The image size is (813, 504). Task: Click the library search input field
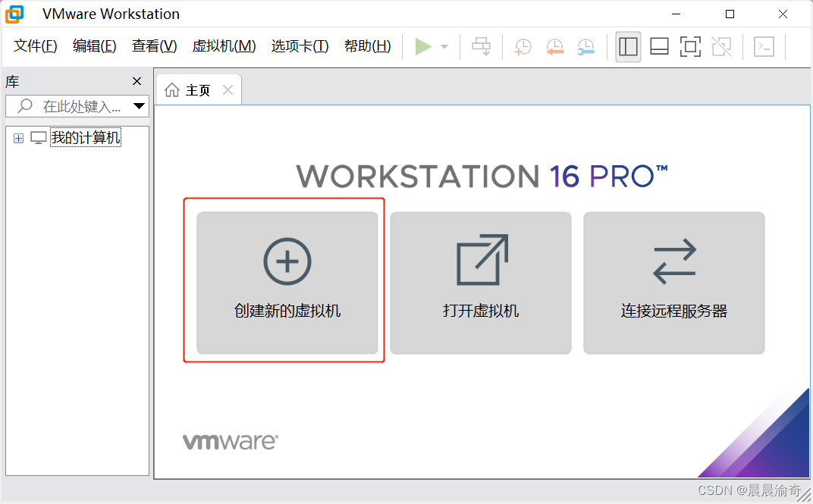tap(77, 106)
